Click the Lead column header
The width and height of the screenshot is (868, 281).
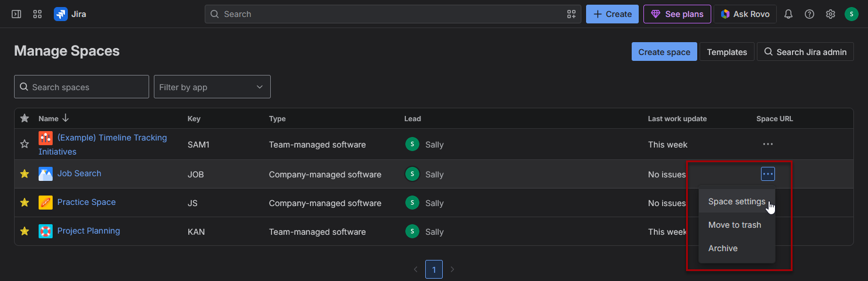click(x=412, y=118)
